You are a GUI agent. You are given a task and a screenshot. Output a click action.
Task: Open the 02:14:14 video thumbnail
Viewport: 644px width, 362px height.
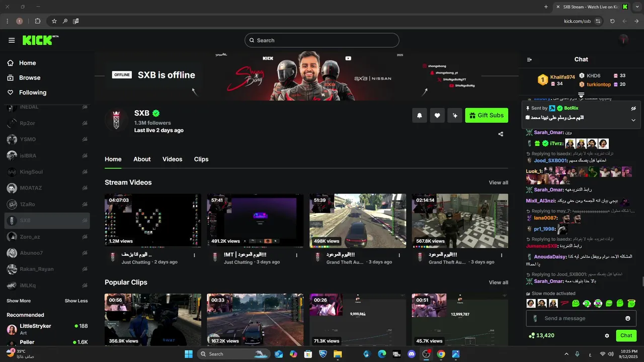(460, 221)
